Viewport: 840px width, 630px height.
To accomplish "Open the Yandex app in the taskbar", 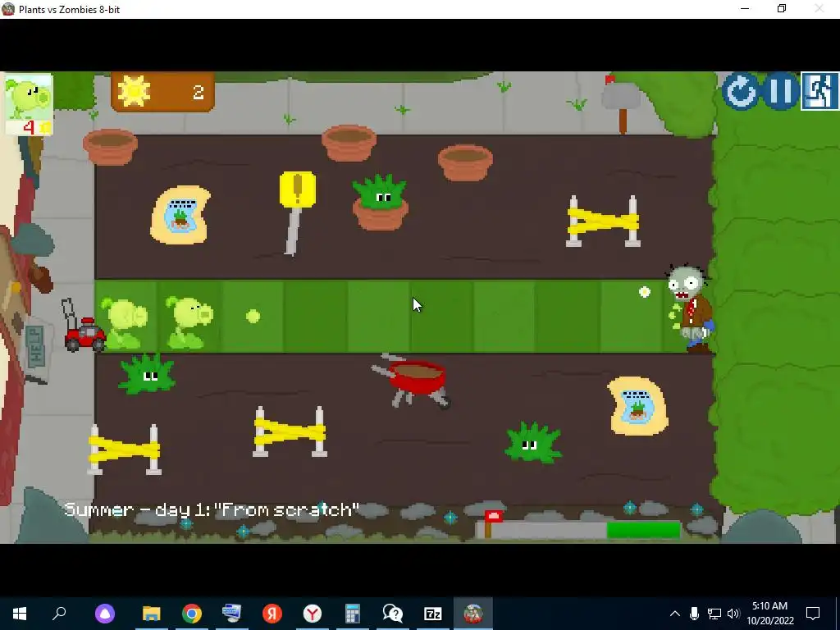I will [272, 614].
